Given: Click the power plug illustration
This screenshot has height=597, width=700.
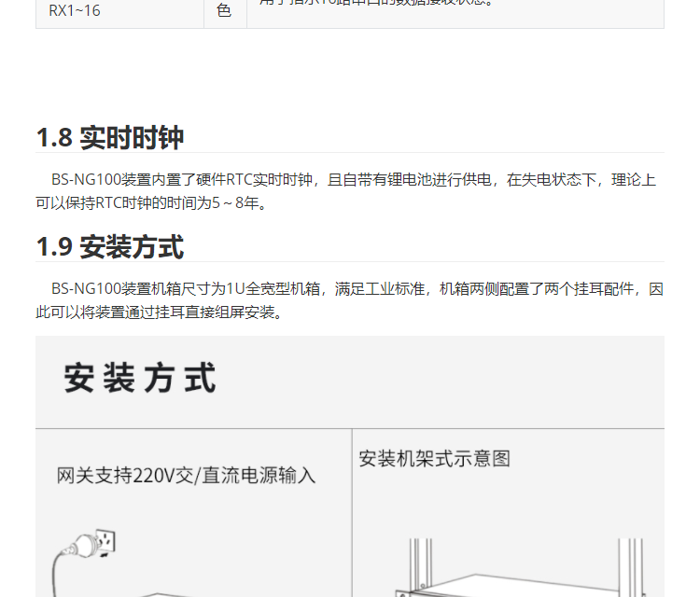Looking at the screenshot, I should click(x=83, y=562).
